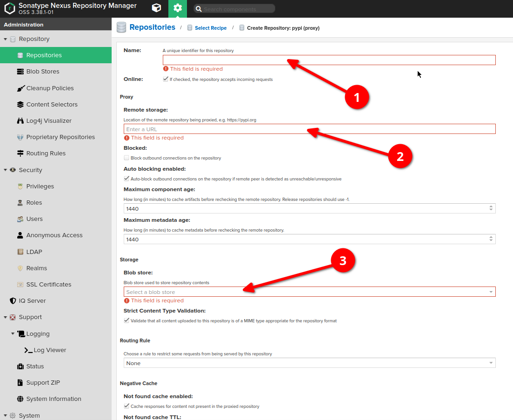This screenshot has height=420, width=513.
Task: Collapse the Support tree section
Action: point(5,317)
